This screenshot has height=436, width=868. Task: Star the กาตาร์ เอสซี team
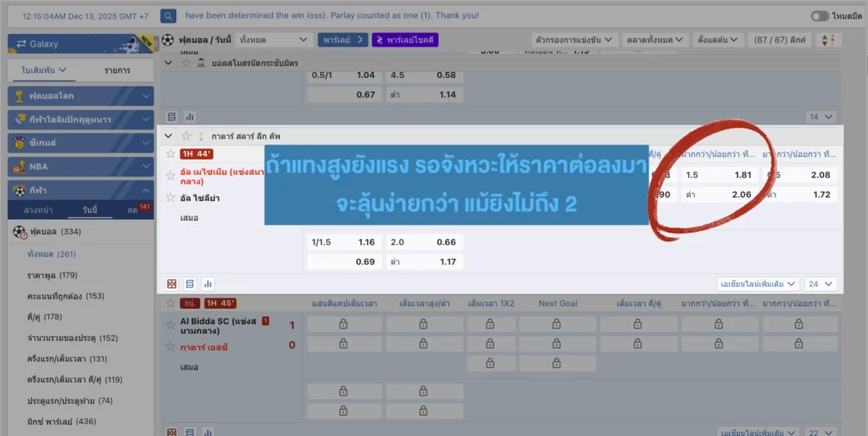(170, 347)
